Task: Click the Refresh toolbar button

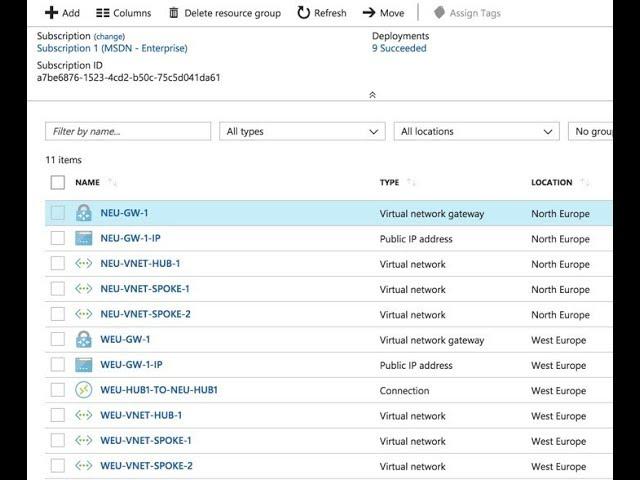Action: [x=321, y=13]
